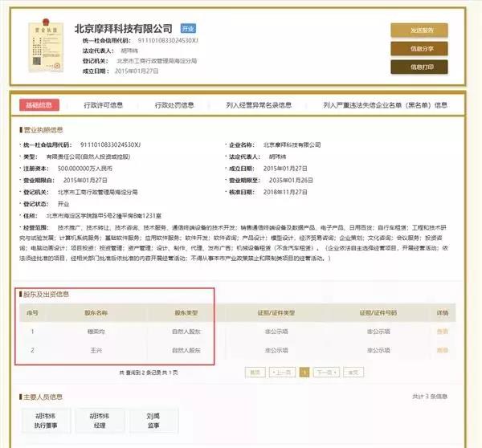Click the 信息打印 button
The image size is (482, 448).
[419, 67]
